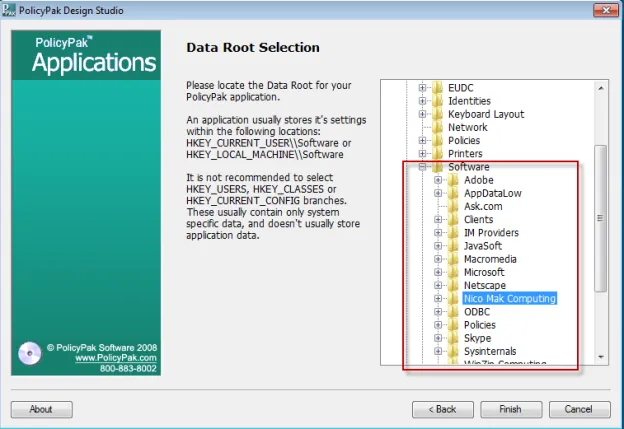
Task: Expand the AppDataLow registry key
Action: click(438, 193)
